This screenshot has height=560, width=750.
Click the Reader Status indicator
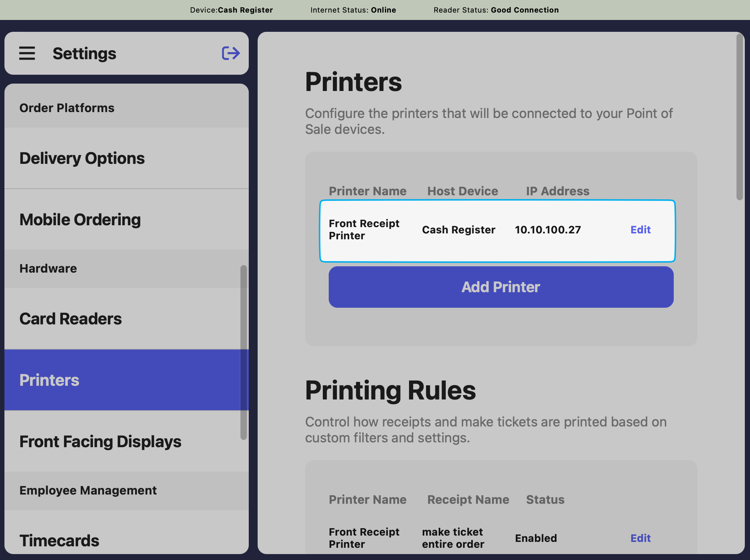tap(496, 10)
